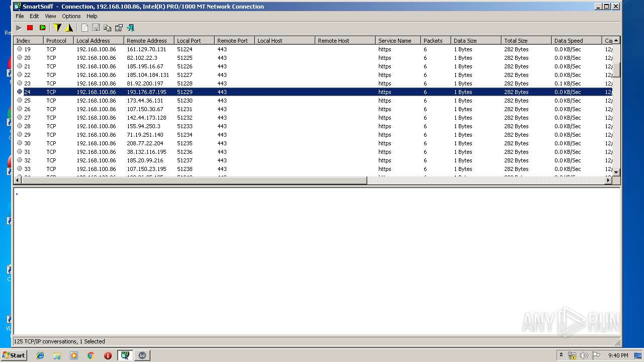Open the Display Filter icon

tap(69, 28)
